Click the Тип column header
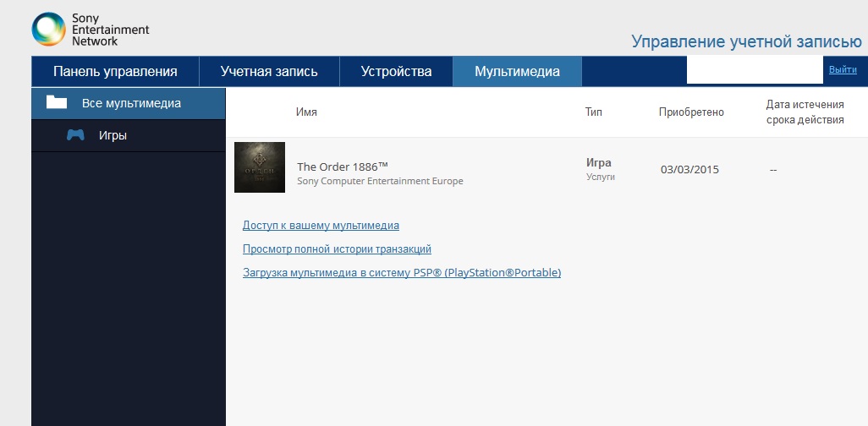868x426 pixels. [593, 112]
